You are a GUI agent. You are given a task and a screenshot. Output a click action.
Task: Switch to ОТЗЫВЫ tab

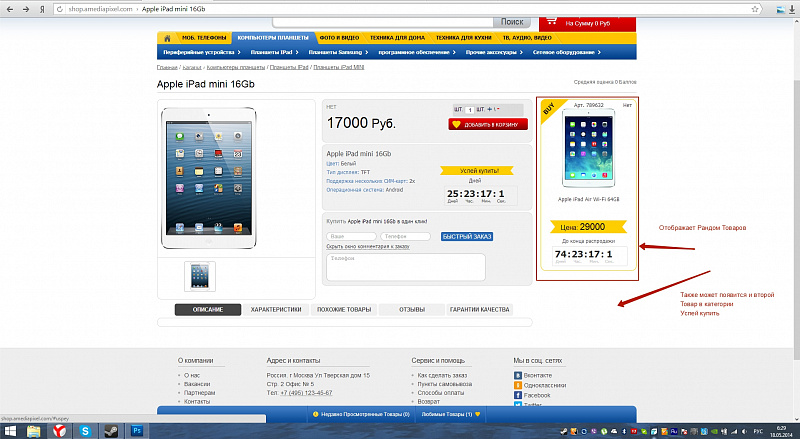[x=412, y=309]
